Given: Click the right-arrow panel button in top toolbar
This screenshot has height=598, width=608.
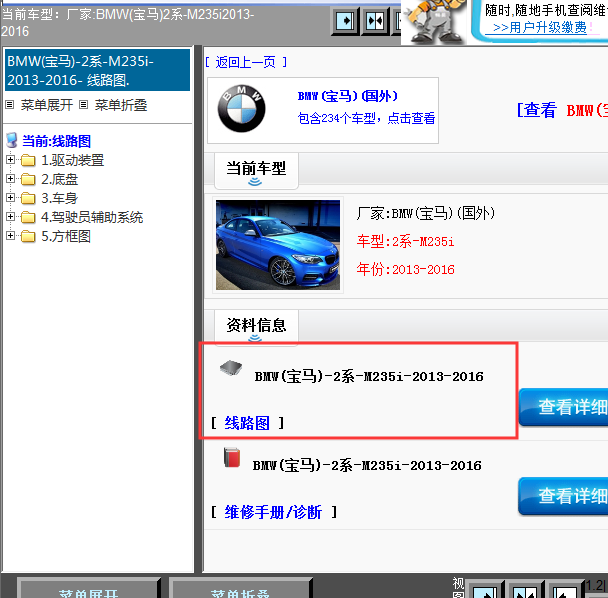Looking at the screenshot, I should point(345,21).
